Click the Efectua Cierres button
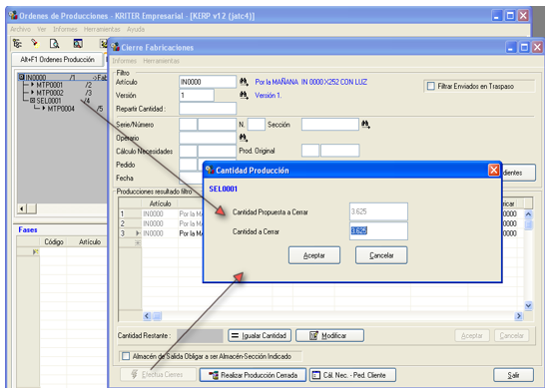The width and height of the screenshot is (550, 392). click(x=158, y=374)
